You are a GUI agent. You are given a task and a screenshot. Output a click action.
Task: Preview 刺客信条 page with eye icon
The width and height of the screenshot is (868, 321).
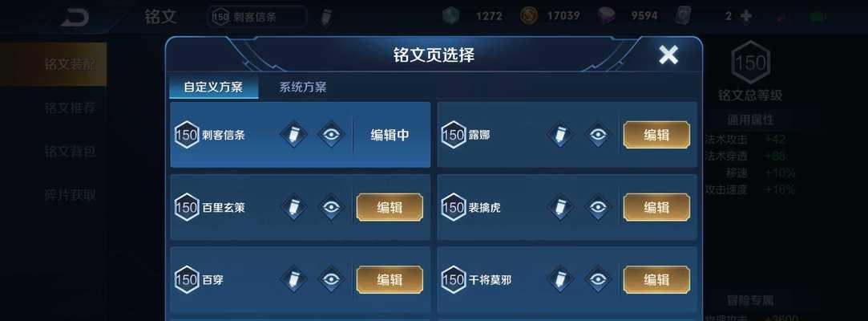click(331, 135)
